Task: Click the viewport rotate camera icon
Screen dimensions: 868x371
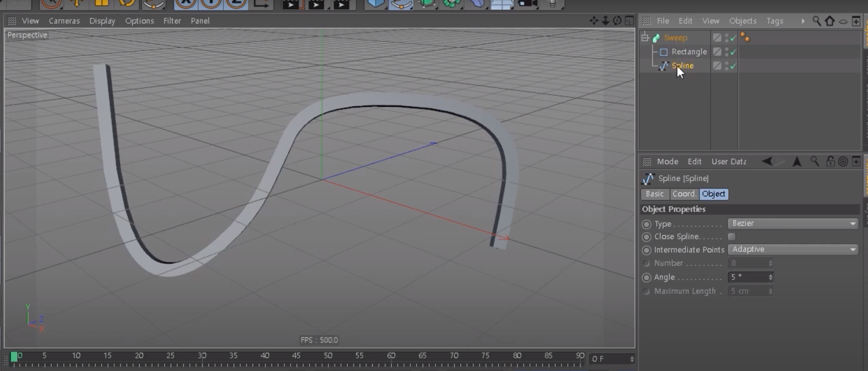Action: click(x=617, y=21)
